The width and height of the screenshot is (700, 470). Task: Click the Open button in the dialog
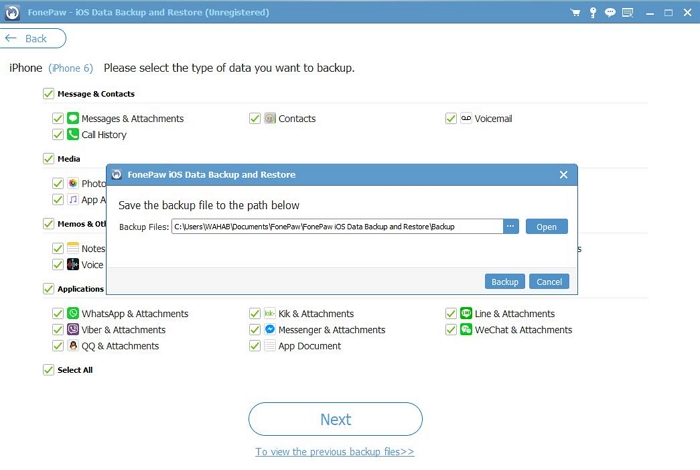[546, 226]
